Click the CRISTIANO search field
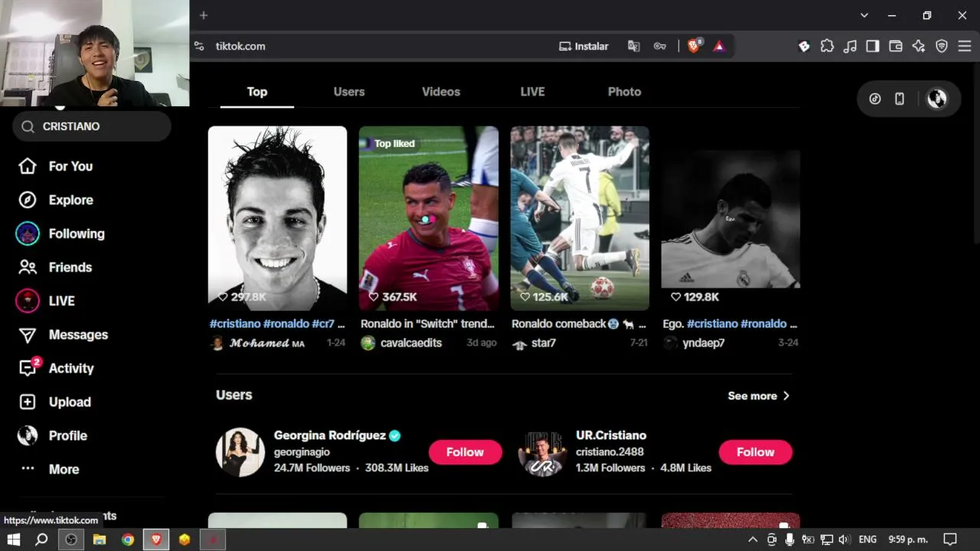The image size is (980, 551). (92, 126)
